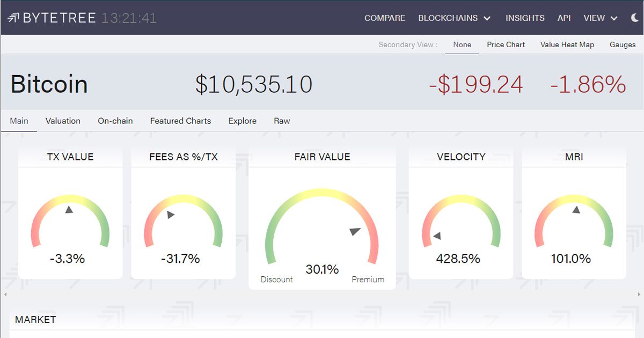This screenshot has height=338, width=644.
Task: Click the left scroll arrow of gauges row
Action: coord(5,295)
